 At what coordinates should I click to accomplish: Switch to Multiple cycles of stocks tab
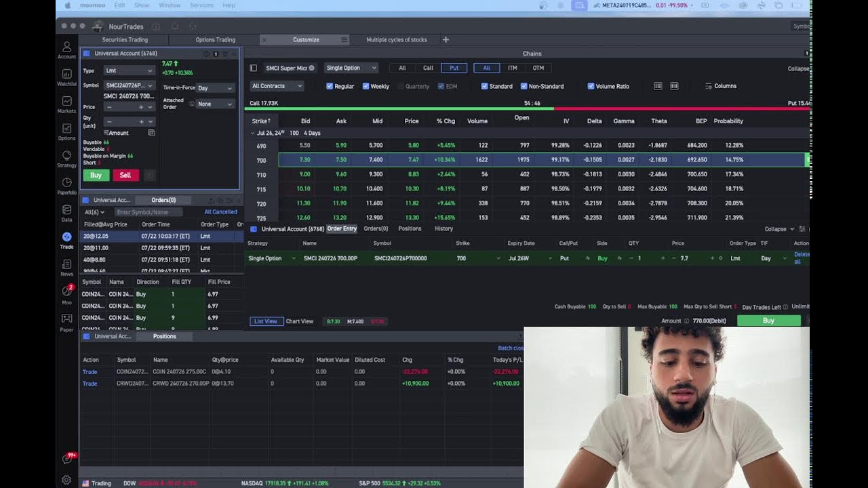tap(397, 40)
